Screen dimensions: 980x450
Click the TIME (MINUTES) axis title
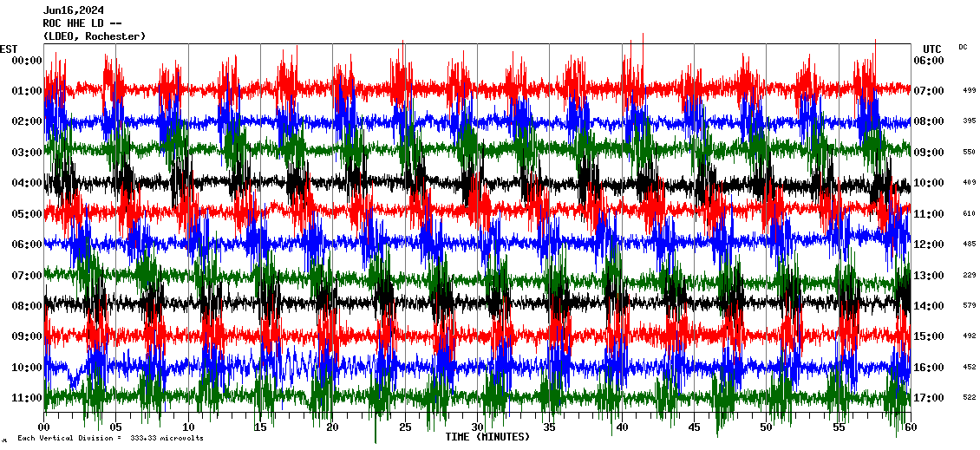pyautogui.click(x=487, y=437)
